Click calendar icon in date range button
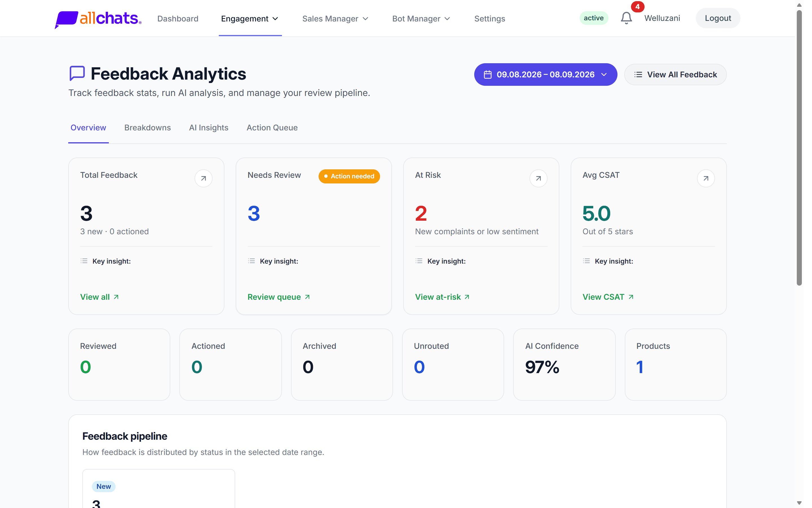This screenshot has height=508, width=812. coord(487,75)
